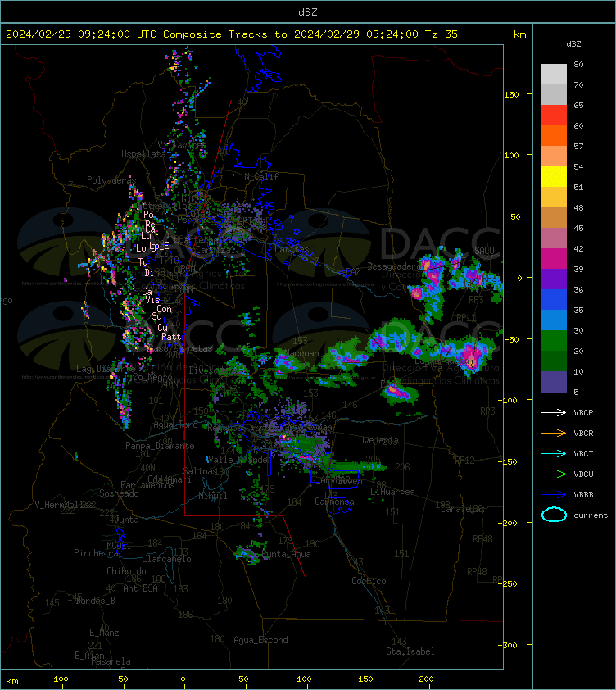This screenshot has height=690, width=616.
Task: Click the green VBCU arrow in legend
Action: click(x=554, y=474)
